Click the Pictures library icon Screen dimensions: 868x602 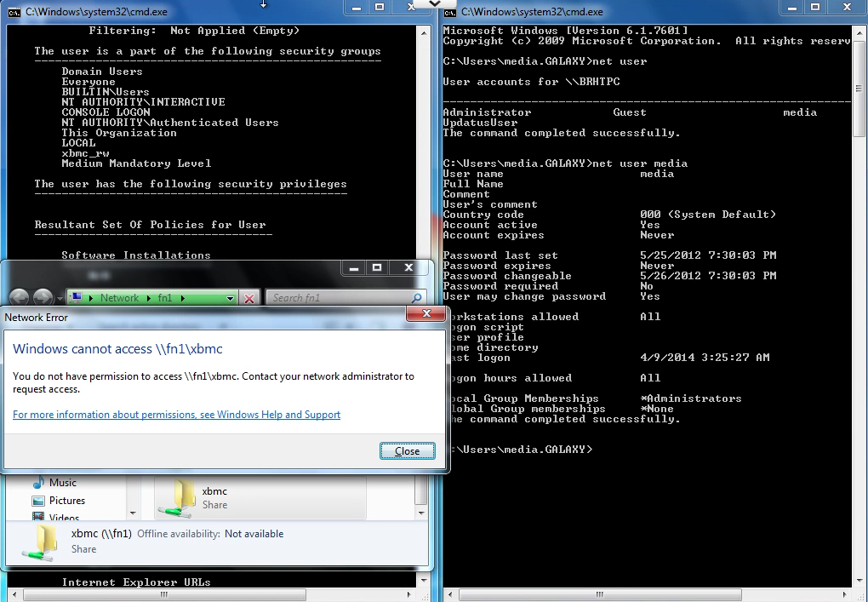pyautogui.click(x=38, y=501)
